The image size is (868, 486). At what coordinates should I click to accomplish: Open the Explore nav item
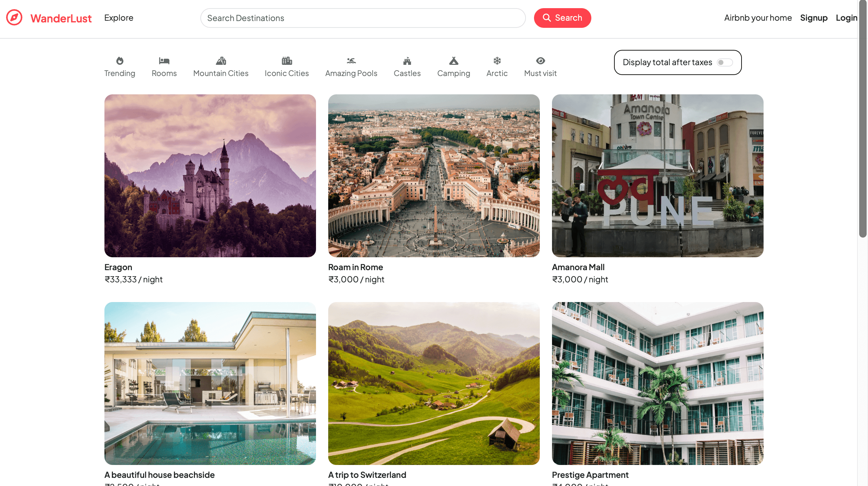click(119, 18)
